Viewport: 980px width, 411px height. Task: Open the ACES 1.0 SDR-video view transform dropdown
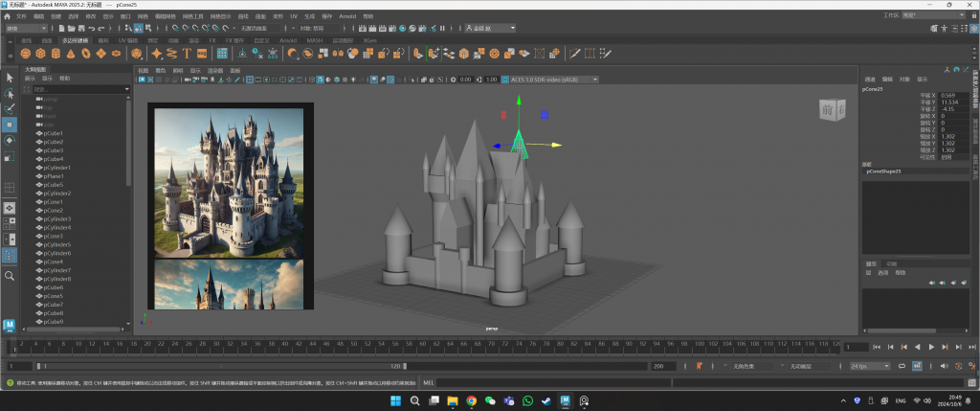(552, 79)
